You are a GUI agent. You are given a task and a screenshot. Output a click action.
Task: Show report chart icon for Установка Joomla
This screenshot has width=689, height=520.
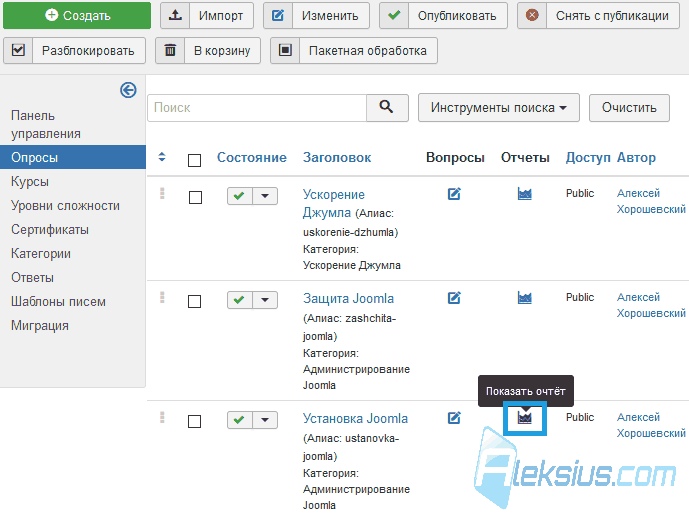525,418
